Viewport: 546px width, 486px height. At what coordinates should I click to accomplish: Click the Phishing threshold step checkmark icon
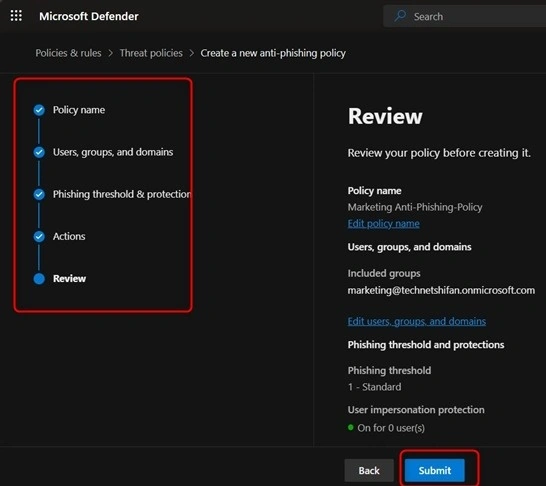(39, 194)
